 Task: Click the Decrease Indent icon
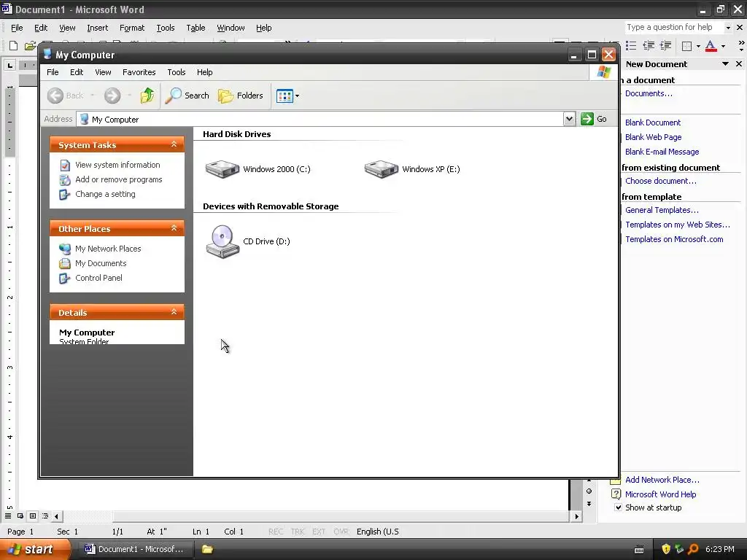click(x=649, y=46)
